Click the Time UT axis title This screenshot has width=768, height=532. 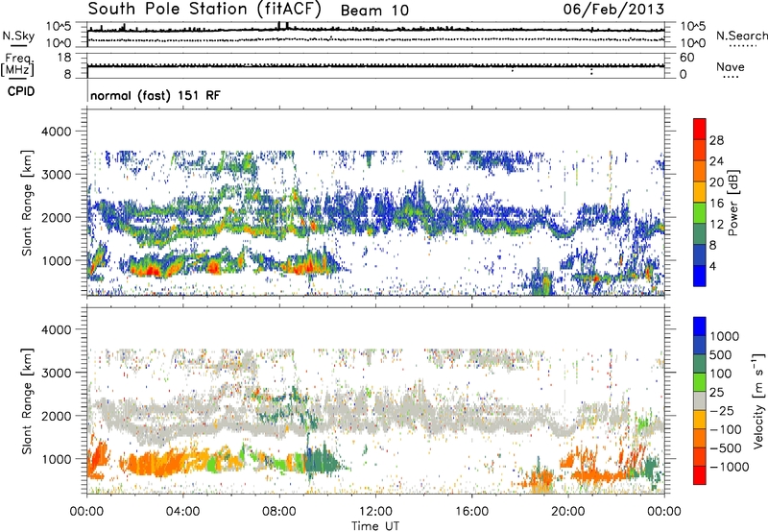point(375,525)
